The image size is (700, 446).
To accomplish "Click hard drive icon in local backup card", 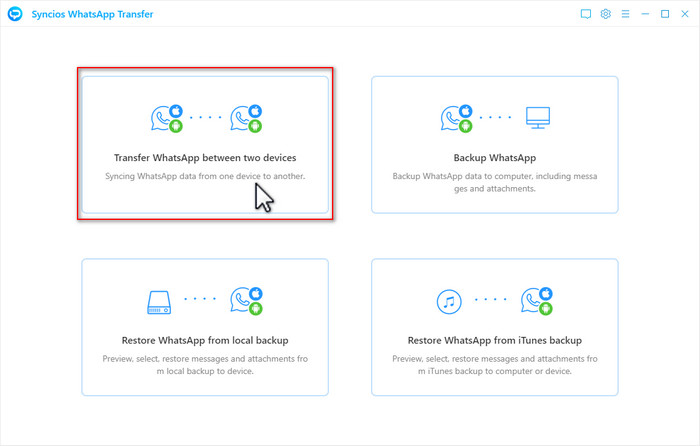I will click(x=159, y=302).
